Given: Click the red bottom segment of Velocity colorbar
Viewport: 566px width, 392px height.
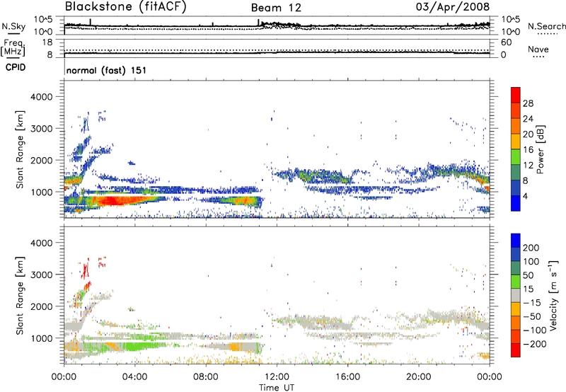Looking at the screenshot, I should click(x=516, y=350).
